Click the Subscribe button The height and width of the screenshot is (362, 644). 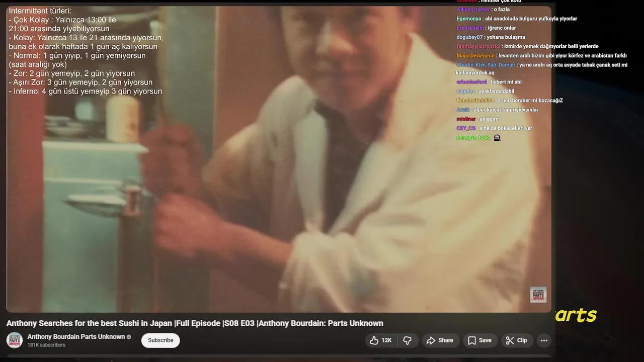click(160, 340)
